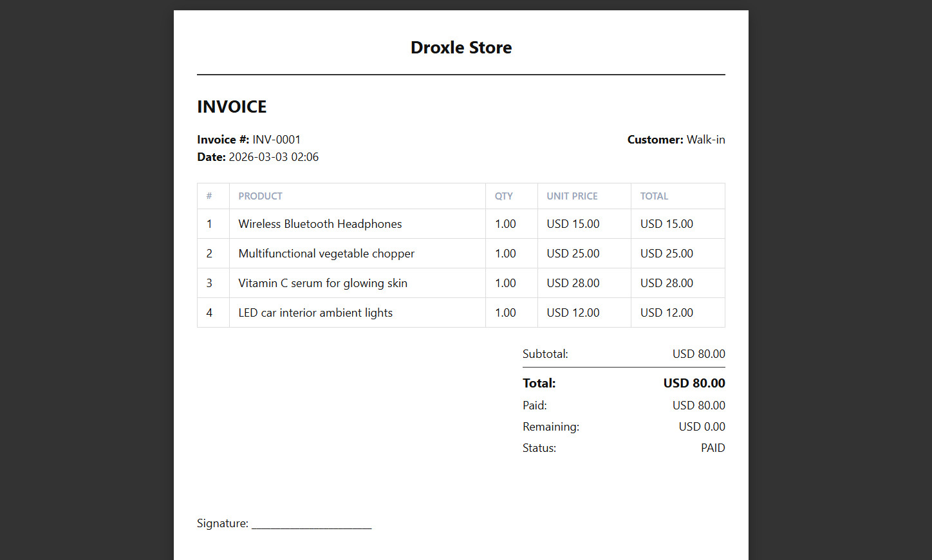This screenshot has height=560, width=932.
Task: Click row number 3 in the table
Action: coord(209,283)
